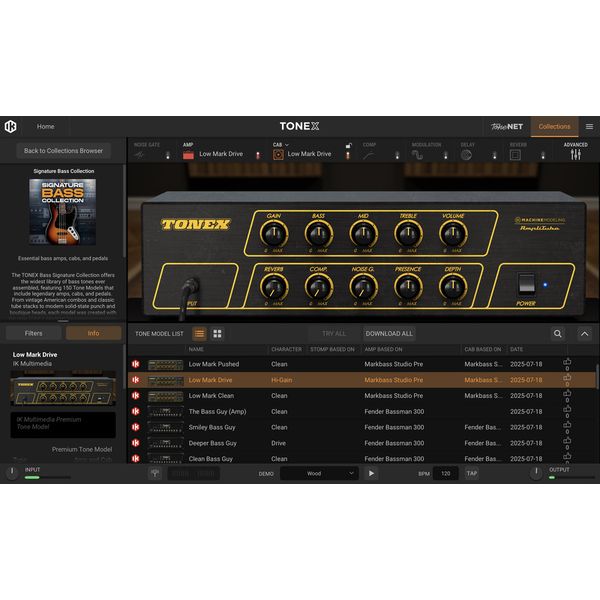Switch tone list to grid view
Image resolution: width=600 pixels, height=600 pixels.
pos(217,333)
